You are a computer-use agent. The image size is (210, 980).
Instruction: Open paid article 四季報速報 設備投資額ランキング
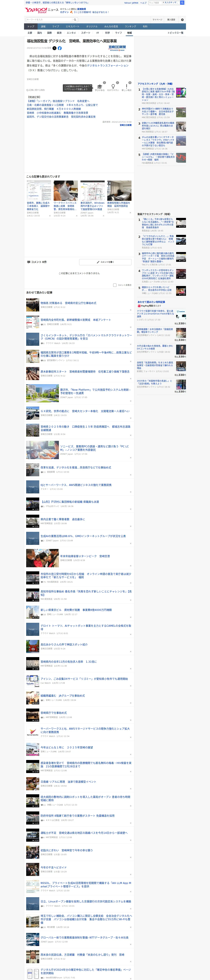(x=155, y=331)
